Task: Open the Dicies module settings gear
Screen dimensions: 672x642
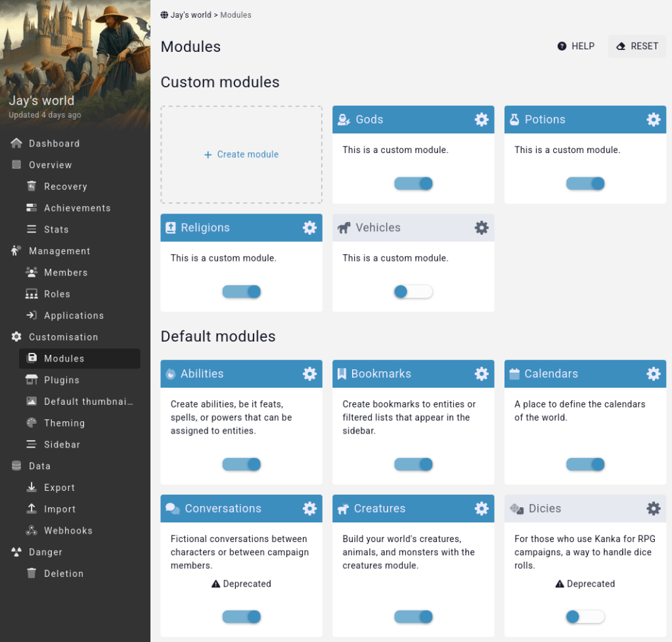Action: [x=653, y=508]
